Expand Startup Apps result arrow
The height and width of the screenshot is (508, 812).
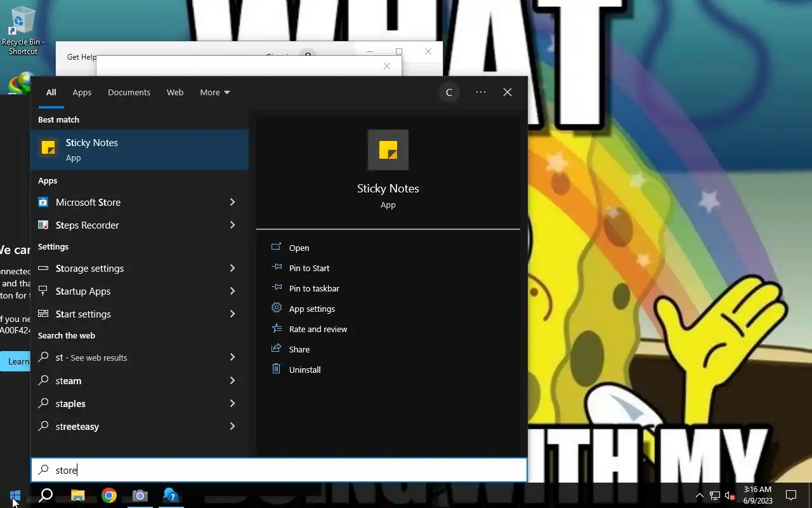[232, 291]
